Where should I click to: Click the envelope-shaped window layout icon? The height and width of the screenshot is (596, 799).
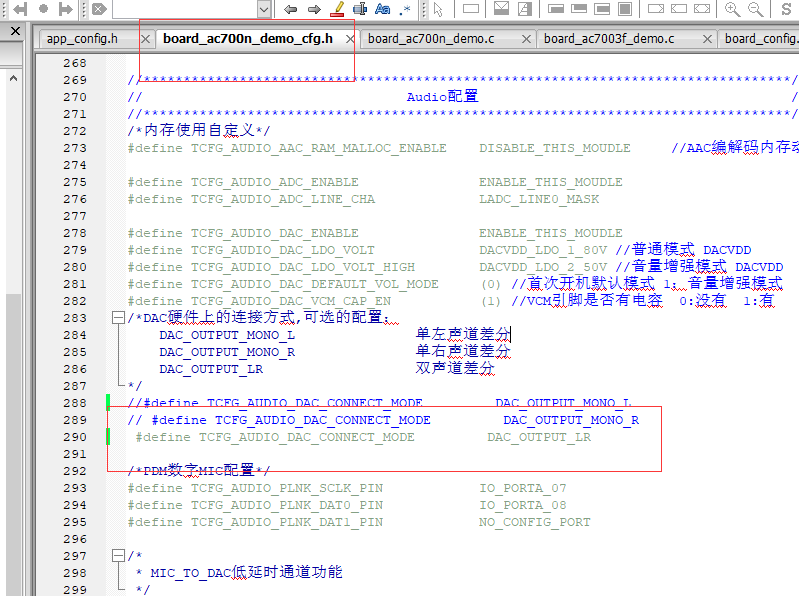(501, 9)
